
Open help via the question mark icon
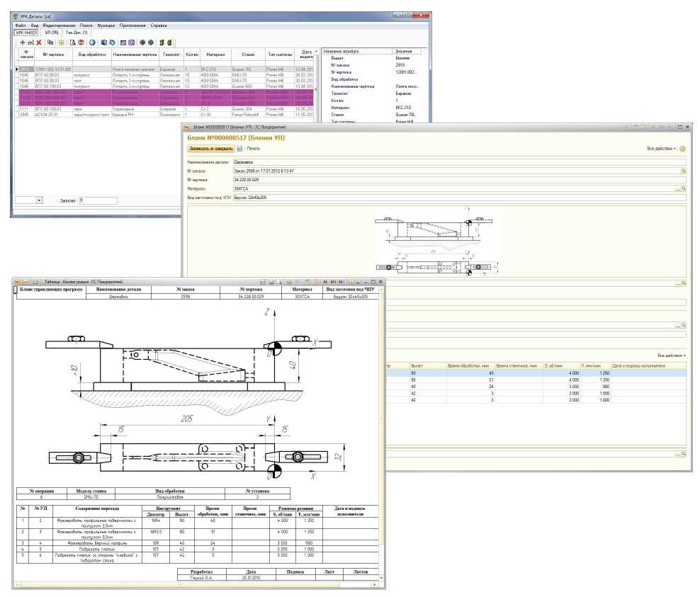click(682, 149)
